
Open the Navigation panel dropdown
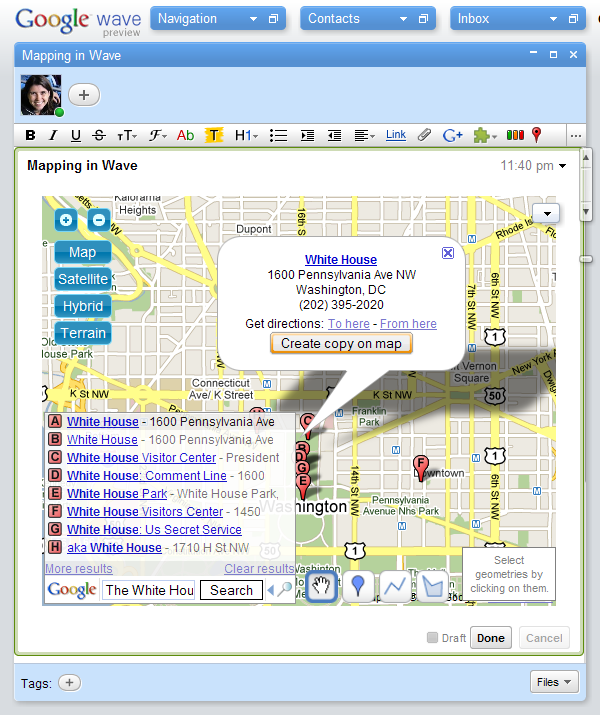point(253,19)
